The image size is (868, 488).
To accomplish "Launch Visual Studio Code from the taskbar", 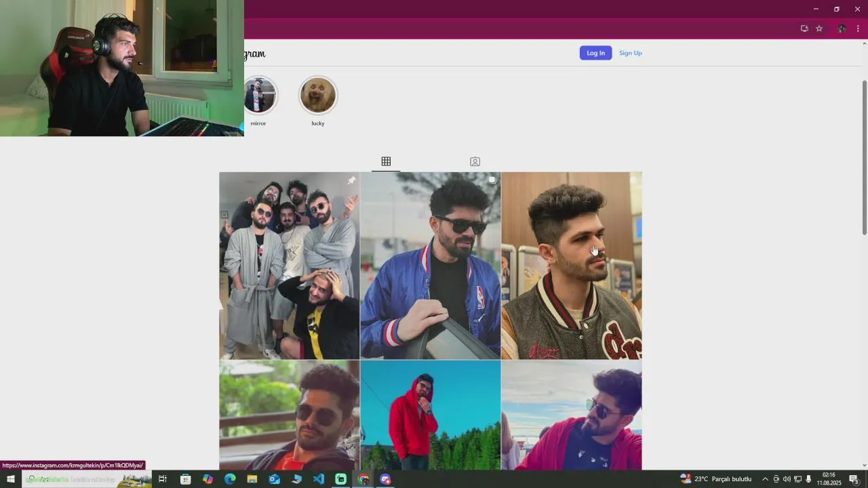I will (x=319, y=479).
